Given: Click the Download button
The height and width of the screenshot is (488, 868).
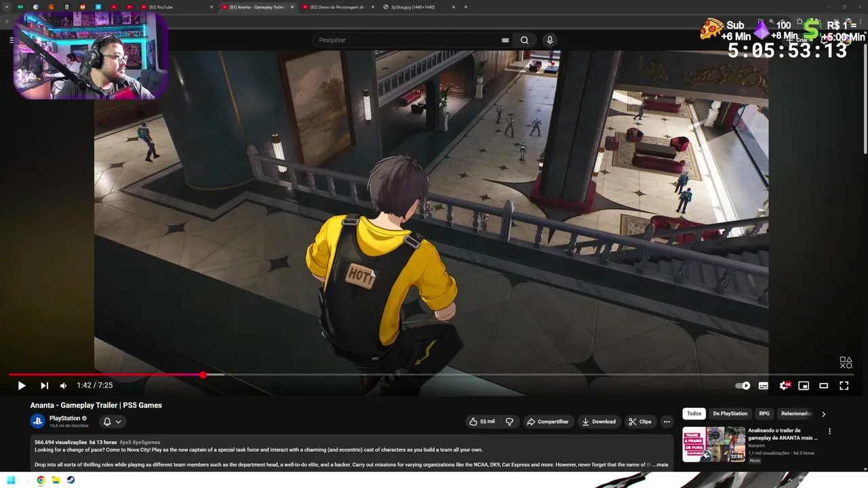Looking at the screenshot, I should (x=599, y=422).
